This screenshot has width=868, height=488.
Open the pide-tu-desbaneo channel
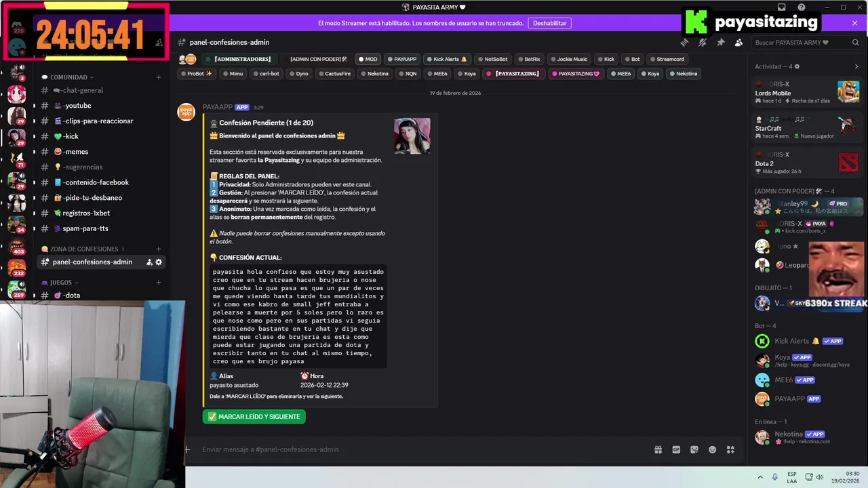[x=102, y=198]
